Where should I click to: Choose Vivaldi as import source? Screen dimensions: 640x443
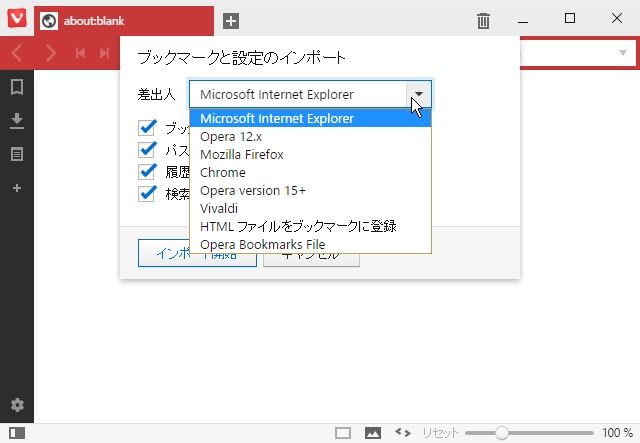pos(310,208)
